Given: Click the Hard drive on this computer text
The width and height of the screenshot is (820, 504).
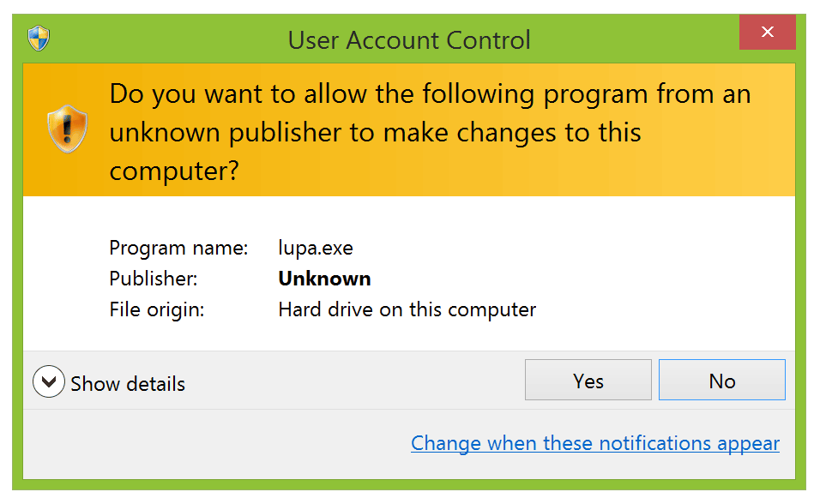Looking at the screenshot, I should (x=407, y=309).
